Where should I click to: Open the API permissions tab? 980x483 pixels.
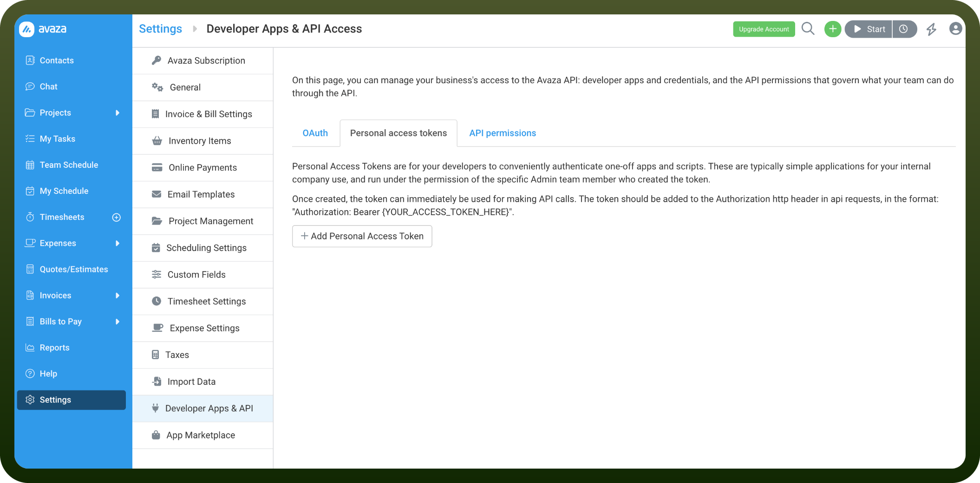(x=503, y=133)
